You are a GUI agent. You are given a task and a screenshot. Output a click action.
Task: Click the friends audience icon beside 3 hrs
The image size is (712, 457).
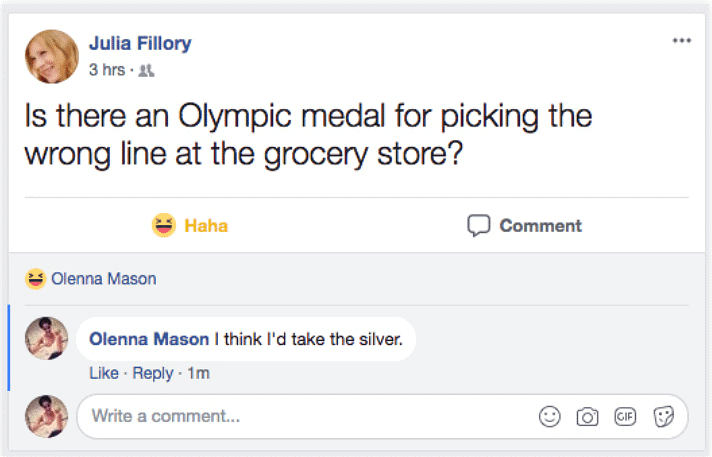click(148, 70)
